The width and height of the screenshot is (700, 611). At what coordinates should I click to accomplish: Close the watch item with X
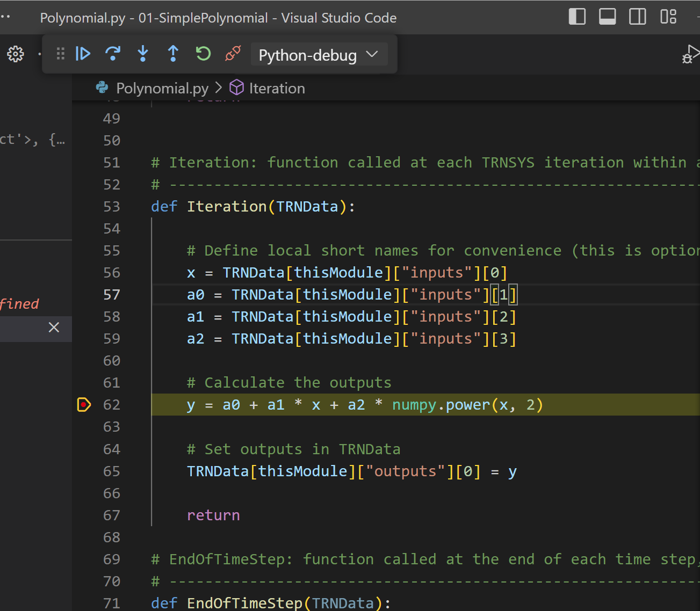tap(54, 328)
